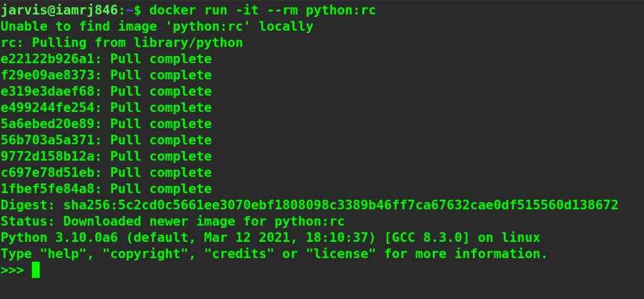Click the "Unable to find image" line

click(x=157, y=26)
